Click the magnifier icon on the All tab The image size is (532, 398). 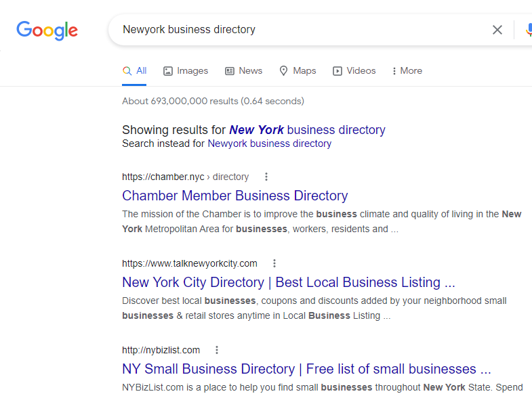127,71
